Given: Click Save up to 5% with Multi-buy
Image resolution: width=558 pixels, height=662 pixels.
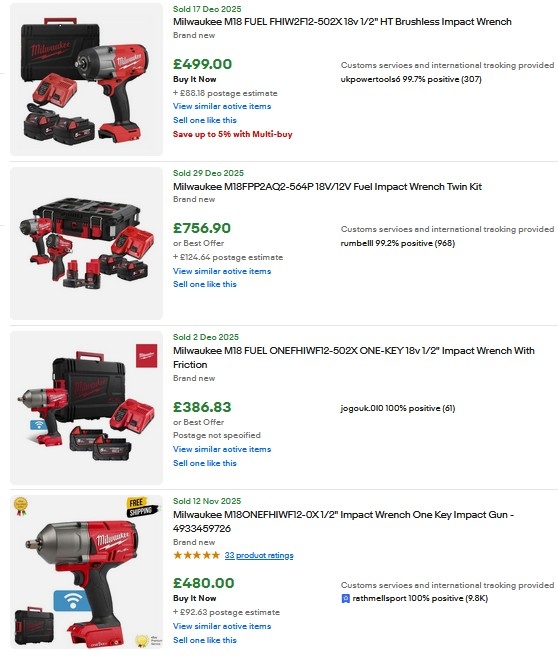Looking at the screenshot, I should click(x=233, y=134).
